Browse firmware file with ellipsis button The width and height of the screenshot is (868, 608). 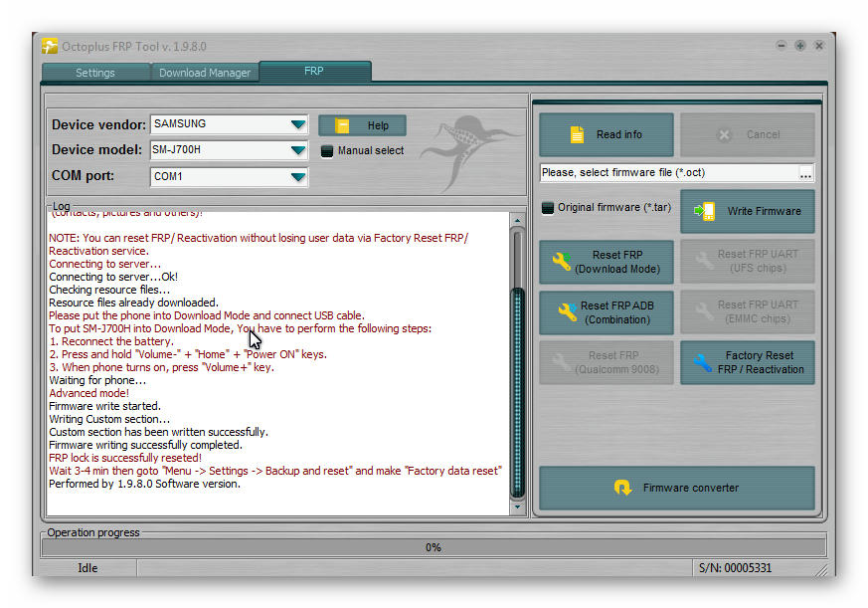805,173
